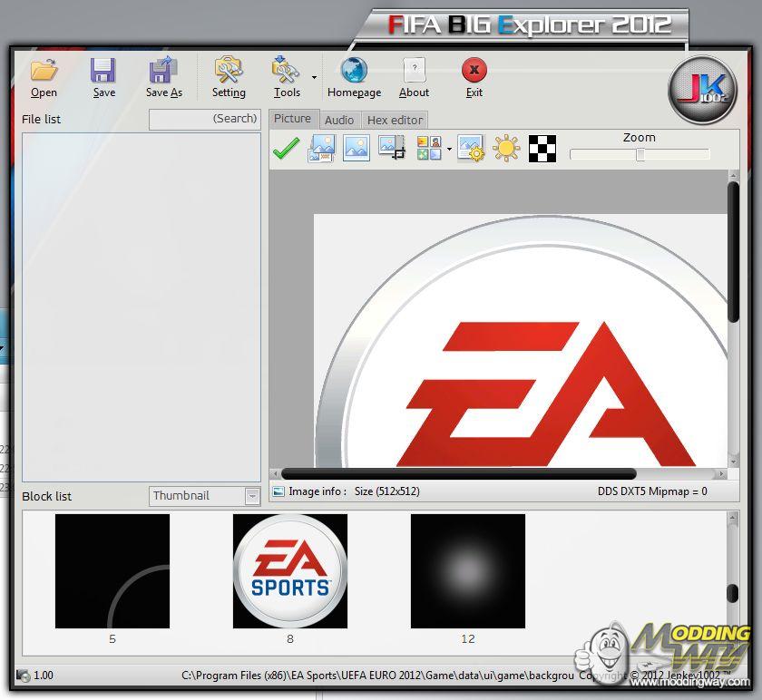
Task: Switch to the Hex editor tab
Action: coord(395,120)
